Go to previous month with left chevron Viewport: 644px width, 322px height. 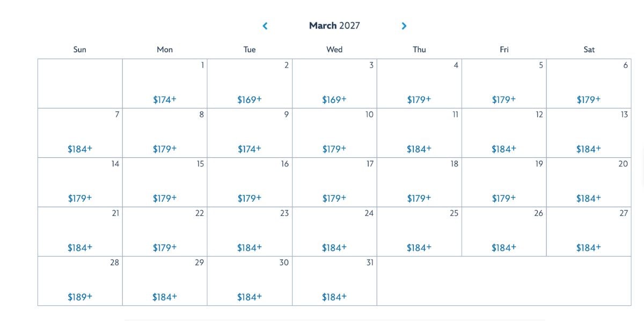pos(265,26)
